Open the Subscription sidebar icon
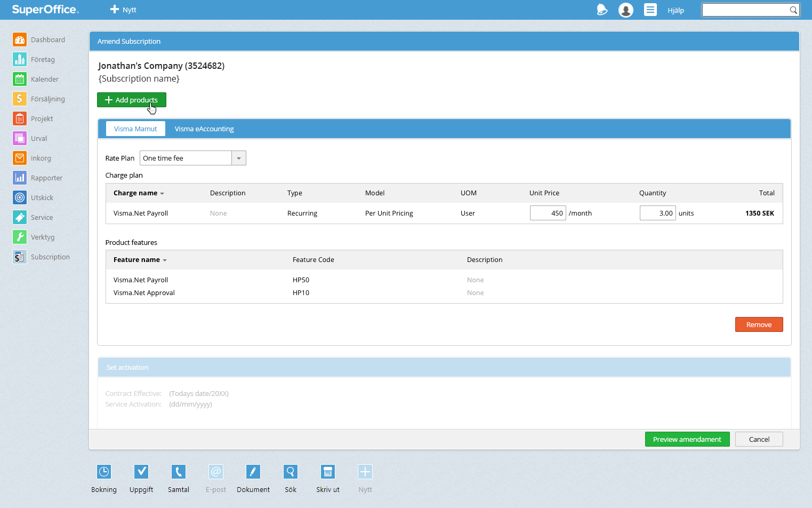 pyautogui.click(x=20, y=257)
